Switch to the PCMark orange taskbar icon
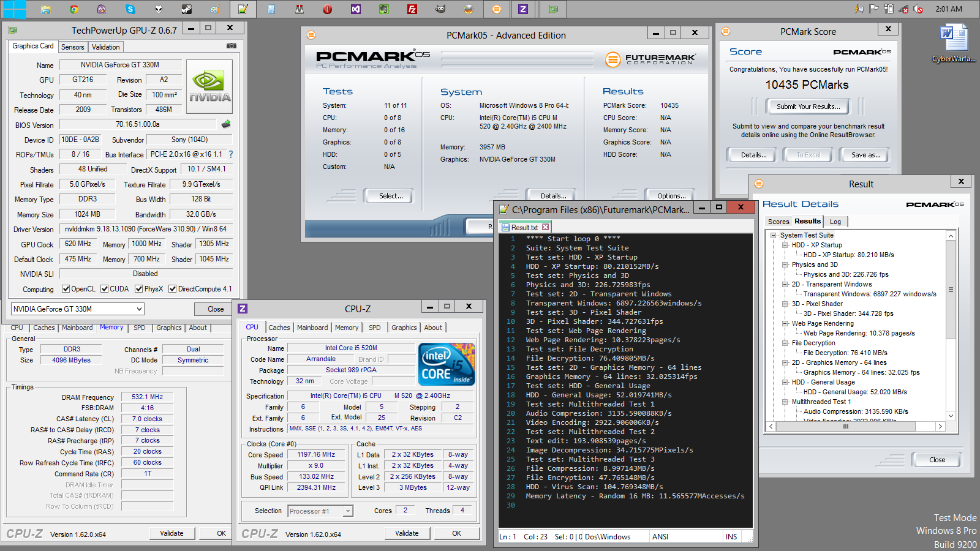 tap(497, 9)
